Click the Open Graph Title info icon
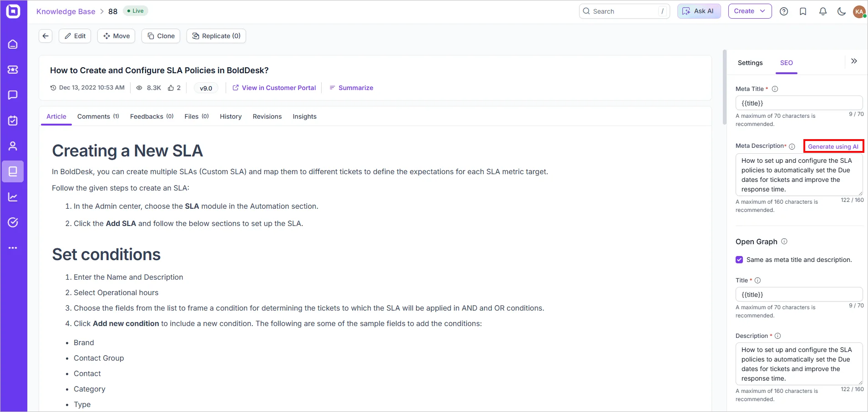 (x=758, y=281)
